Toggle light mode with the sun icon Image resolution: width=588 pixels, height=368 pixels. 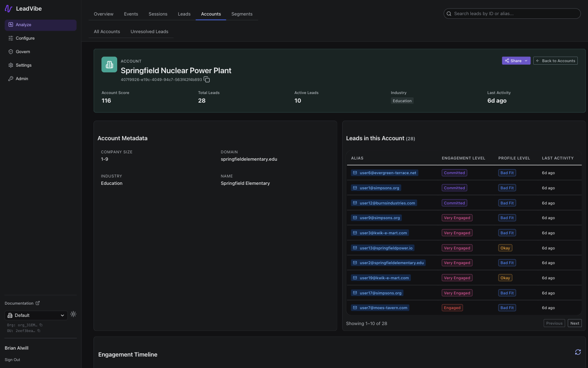[x=73, y=314]
